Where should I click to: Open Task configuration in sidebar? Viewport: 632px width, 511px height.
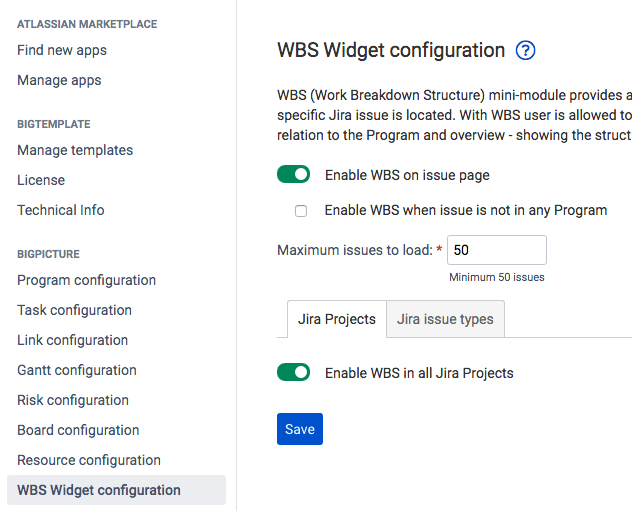click(75, 310)
